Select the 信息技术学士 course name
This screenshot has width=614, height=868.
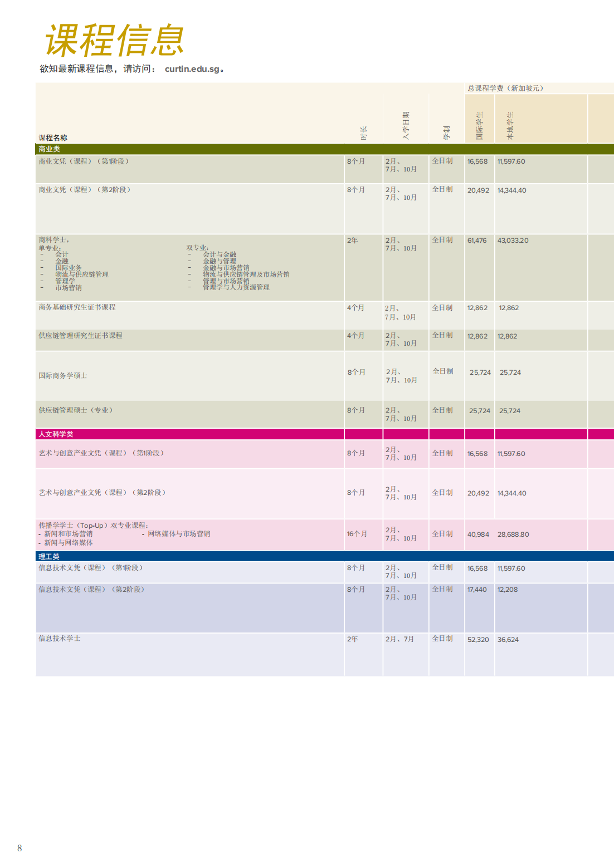(x=60, y=639)
